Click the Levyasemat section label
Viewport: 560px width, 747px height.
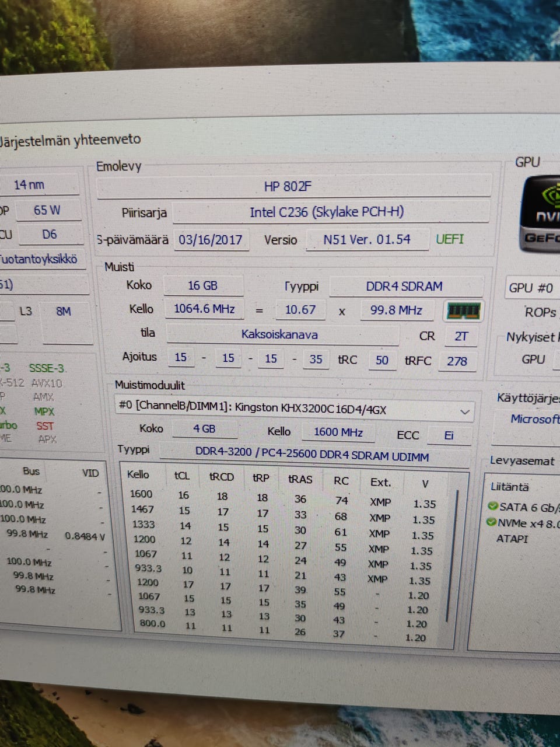(x=522, y=460)
